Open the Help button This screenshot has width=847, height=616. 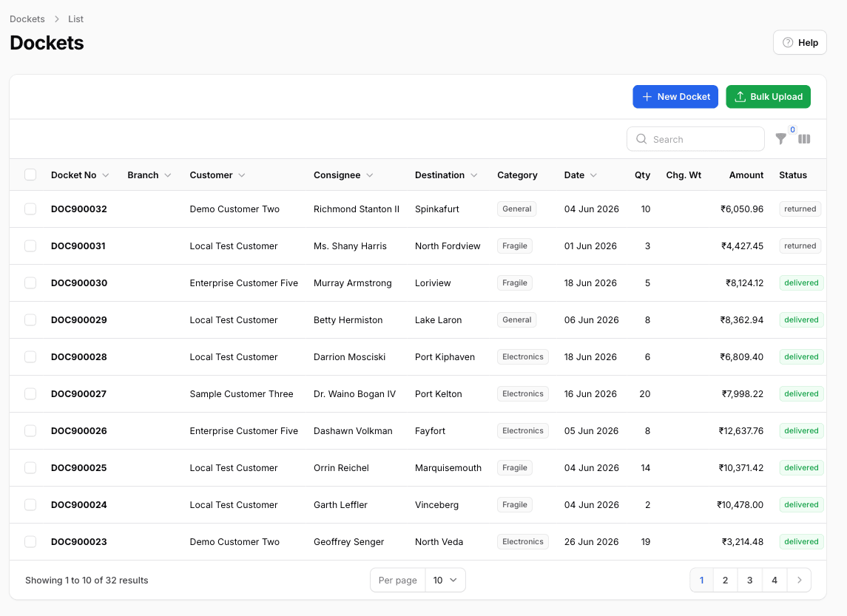point(800,43)
